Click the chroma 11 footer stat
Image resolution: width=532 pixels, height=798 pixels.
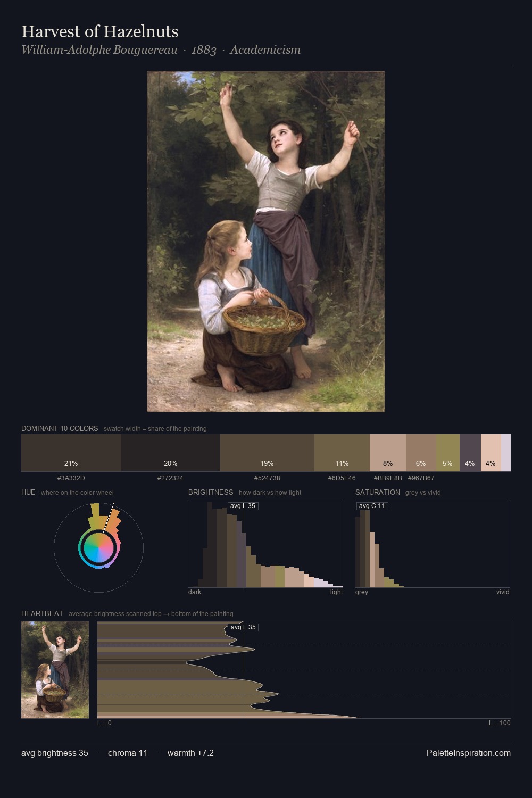click(x=128, y=753)
